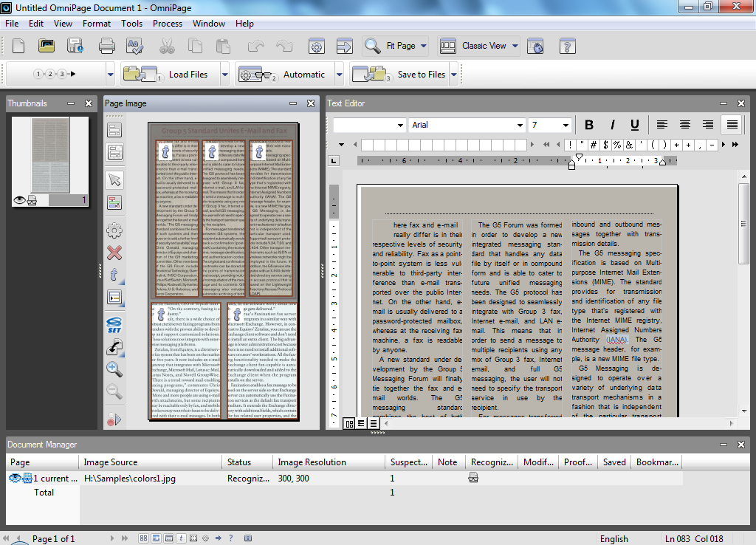Click the Redo arrow icon
Image resolution: width=756 pixels, height=545 pixels.
[x=284, y=47]
